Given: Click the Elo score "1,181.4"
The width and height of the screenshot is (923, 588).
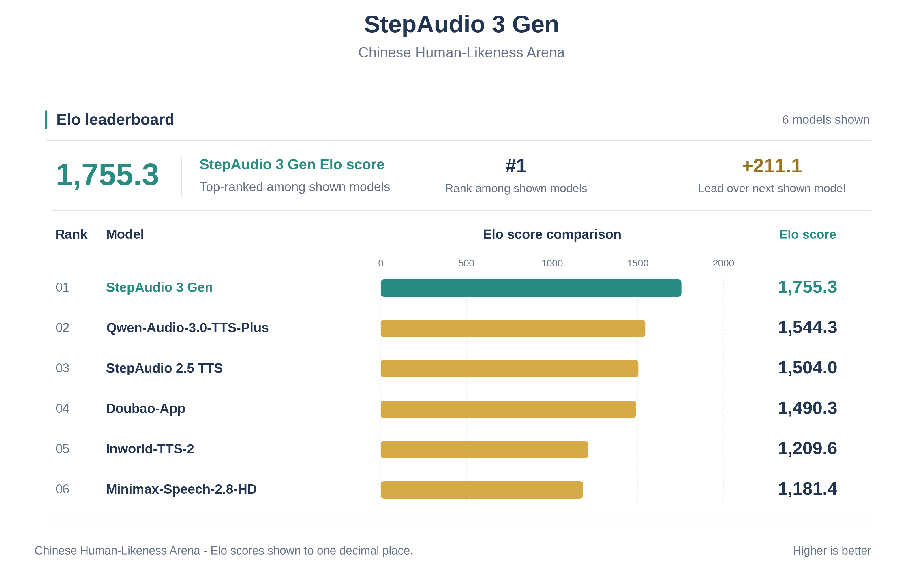Looking at the screenshot, I should (808, 489).
